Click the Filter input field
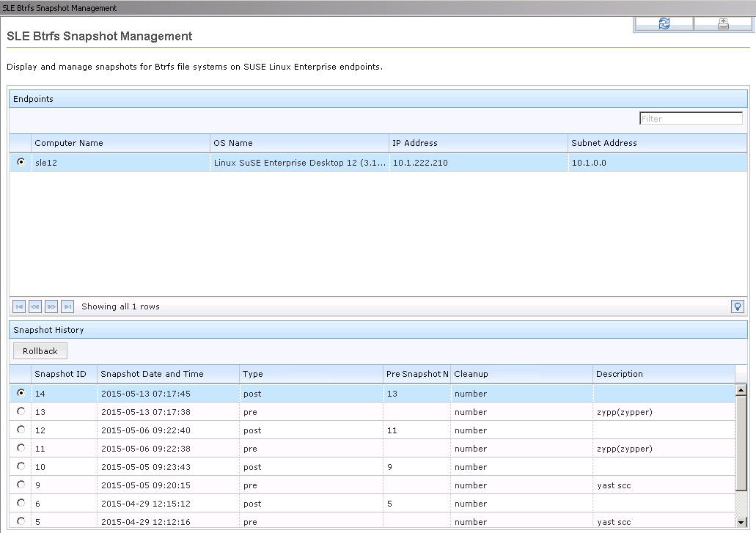Screen dimensions: 756x533 [x=690, y=118]
